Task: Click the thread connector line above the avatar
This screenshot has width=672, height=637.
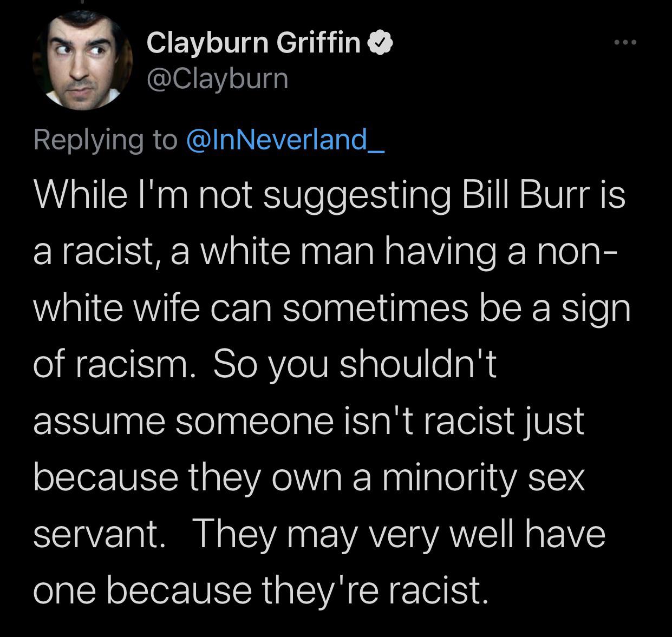Action: (83, 2)
